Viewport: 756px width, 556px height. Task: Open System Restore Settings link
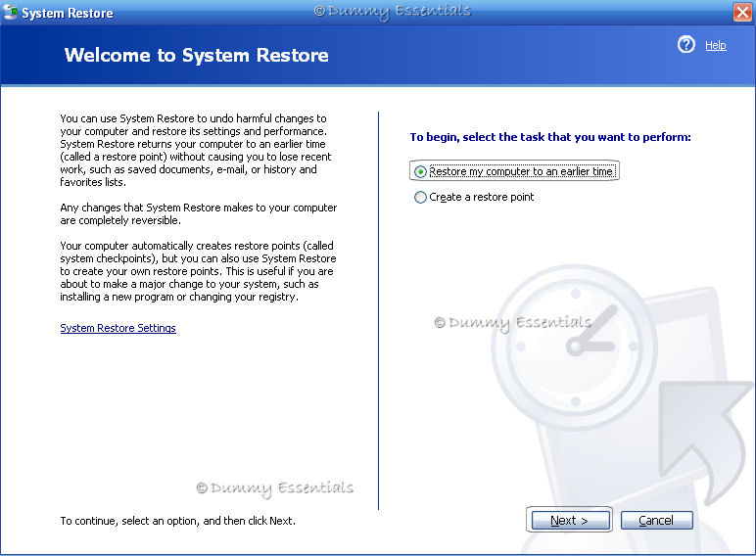coord(118,328)
